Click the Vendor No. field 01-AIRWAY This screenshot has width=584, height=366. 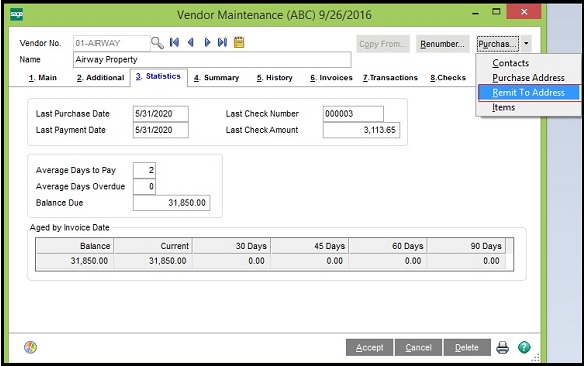(x=112, y=43)
